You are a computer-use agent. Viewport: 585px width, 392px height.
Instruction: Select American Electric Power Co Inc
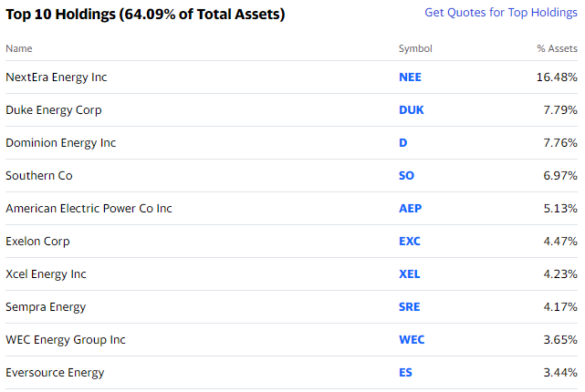(x=89, y=208)
